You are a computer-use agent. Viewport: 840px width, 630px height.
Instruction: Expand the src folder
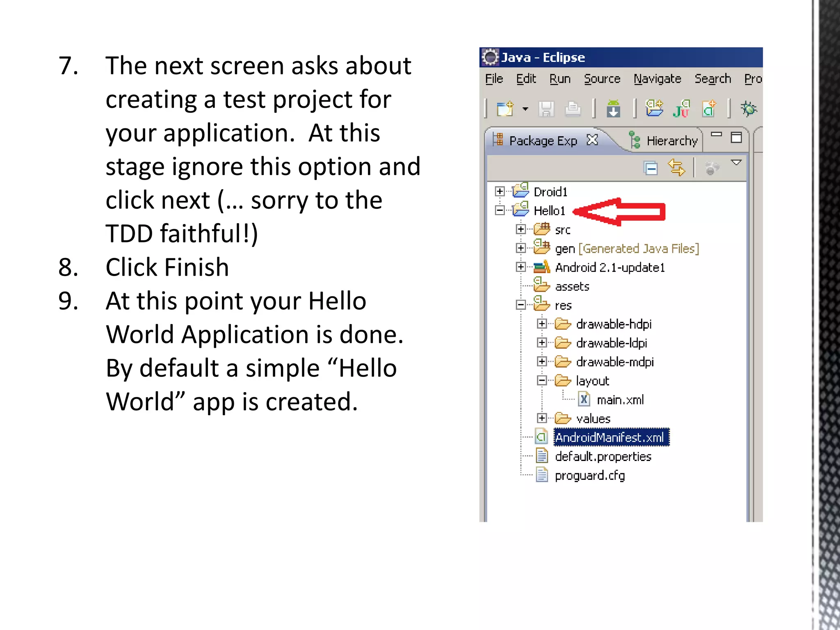coord(520,229)
